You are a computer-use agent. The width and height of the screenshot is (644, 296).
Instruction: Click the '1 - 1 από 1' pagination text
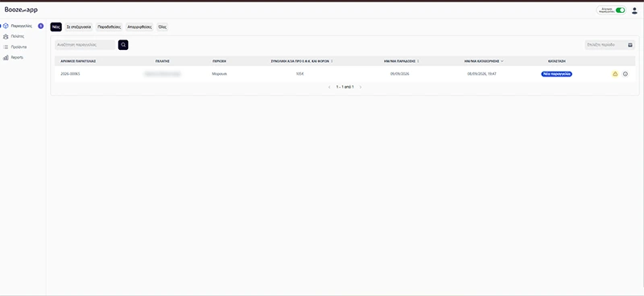(345, 87)
